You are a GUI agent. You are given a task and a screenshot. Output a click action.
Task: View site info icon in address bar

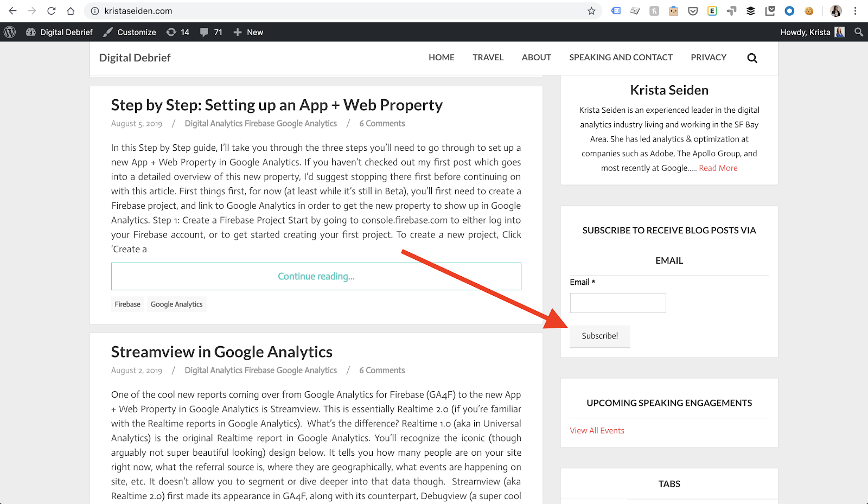(95, 11)
